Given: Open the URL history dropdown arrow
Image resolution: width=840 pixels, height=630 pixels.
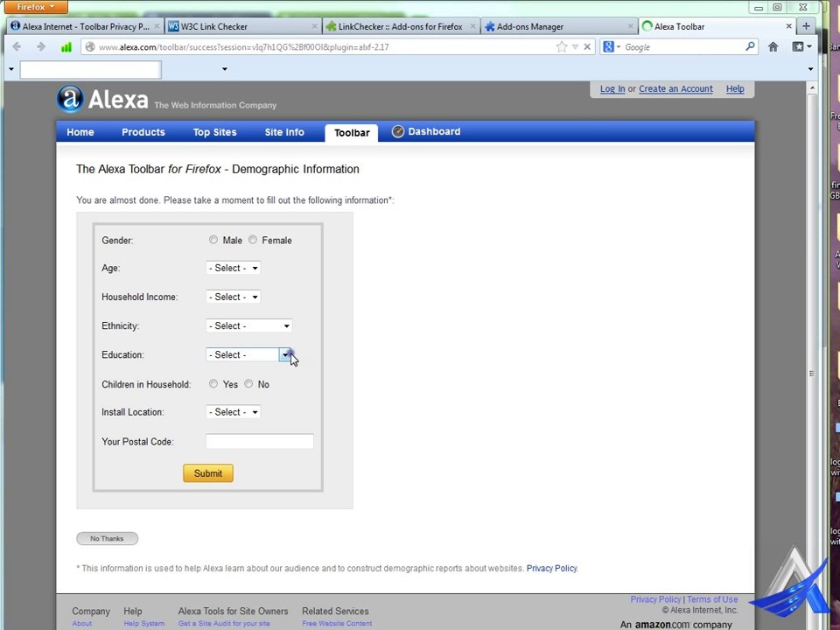Looking at the screenshot, I should (x=575, y=47).
